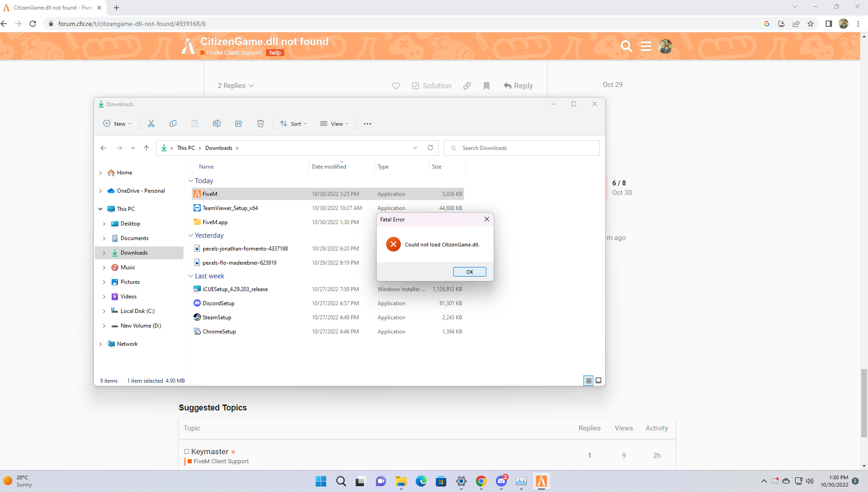Click Reply on the forum post
Screen dimensions: 868x492
click(518, 86)
